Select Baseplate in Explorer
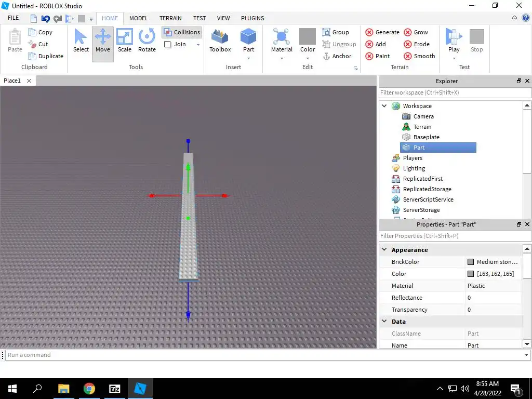The width and height of the screenshot is (532, 399). coord(421,137)
